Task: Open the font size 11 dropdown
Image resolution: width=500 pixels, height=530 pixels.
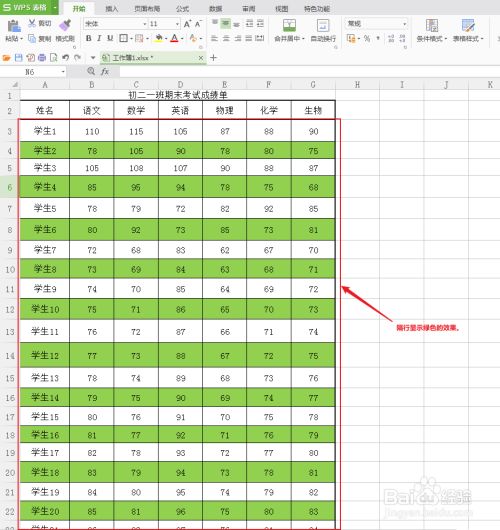Action: 177,24
